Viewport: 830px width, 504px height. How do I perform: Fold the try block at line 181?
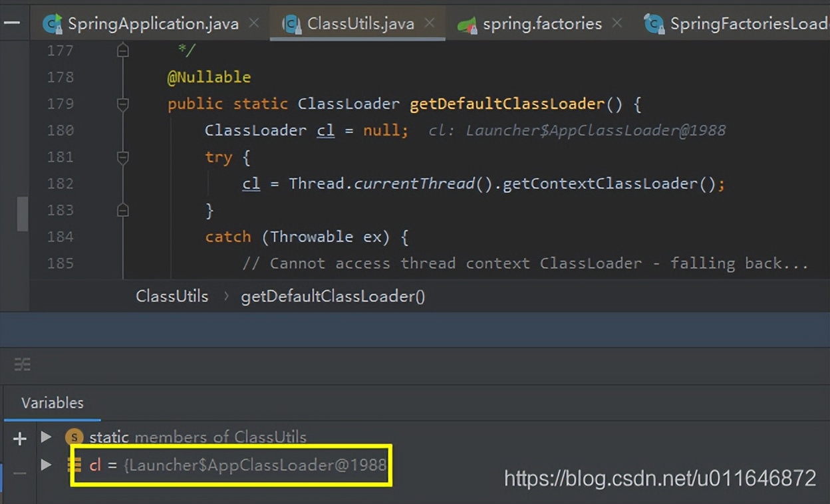point(122,157)
